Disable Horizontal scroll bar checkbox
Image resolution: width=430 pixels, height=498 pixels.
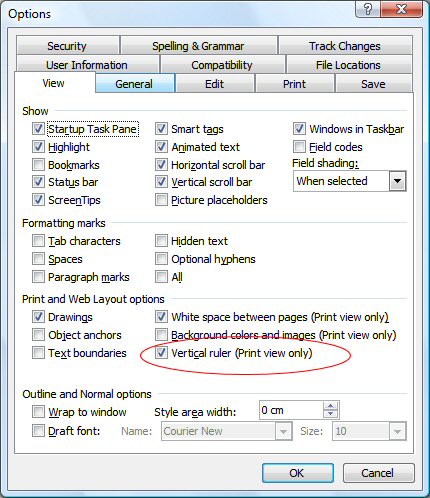pos(161,165)
